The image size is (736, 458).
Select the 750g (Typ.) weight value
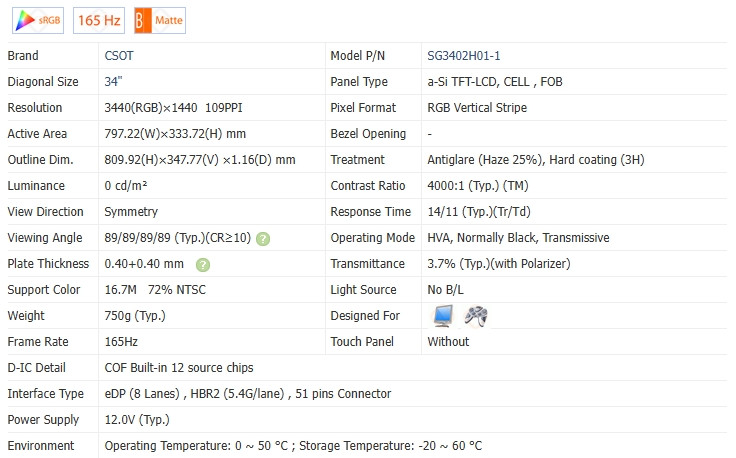click(x=135, y=316)
